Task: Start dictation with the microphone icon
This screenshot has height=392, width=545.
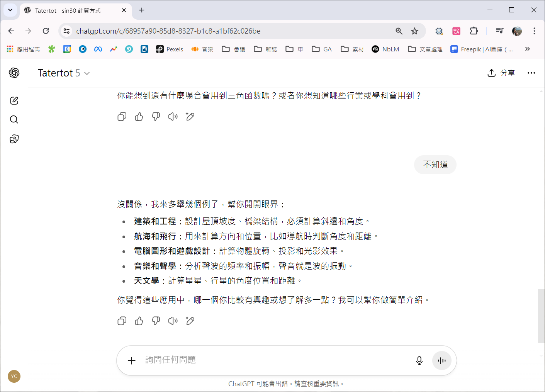Action: pyautogui.click(x=419, y=361)
